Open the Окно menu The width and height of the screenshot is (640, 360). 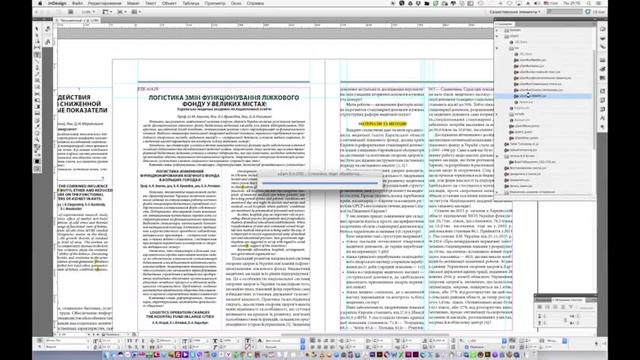[236, 3]
